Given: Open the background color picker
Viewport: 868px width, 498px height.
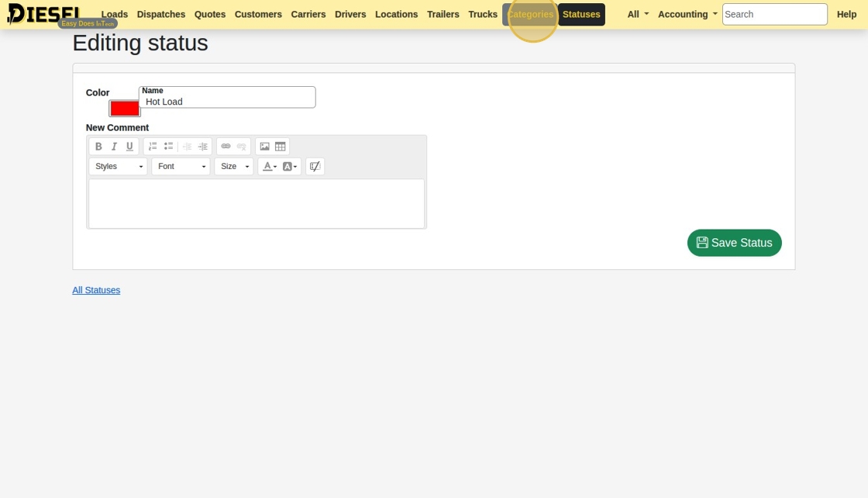Looking at the screenshot, I should click(x=290, y=166).
